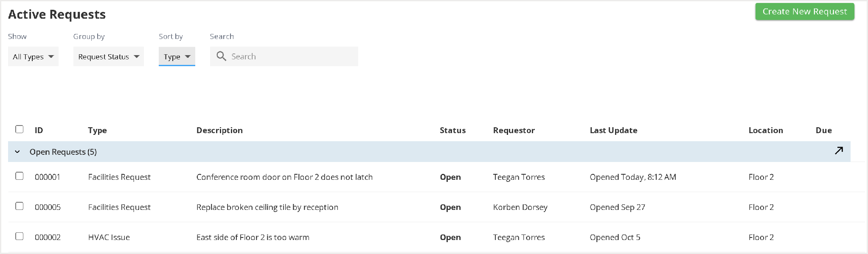
Task: Click the Create New Request button
Action: point(804,12)
